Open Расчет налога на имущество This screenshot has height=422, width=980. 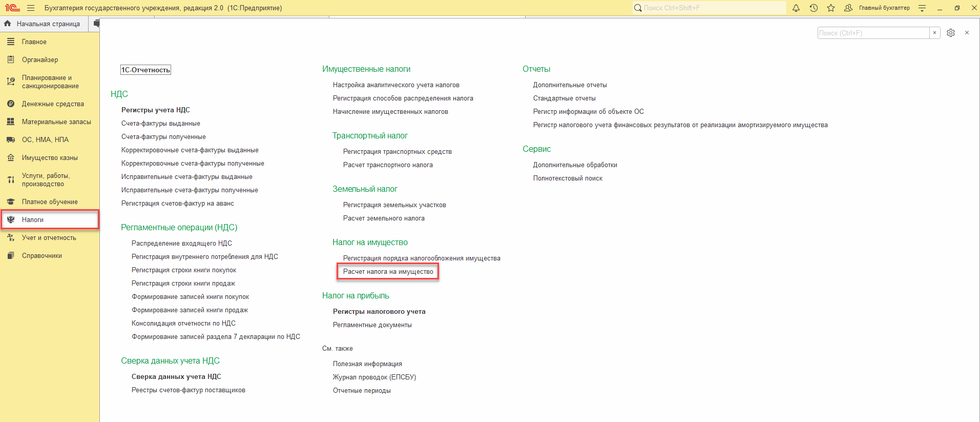point(388,271)
